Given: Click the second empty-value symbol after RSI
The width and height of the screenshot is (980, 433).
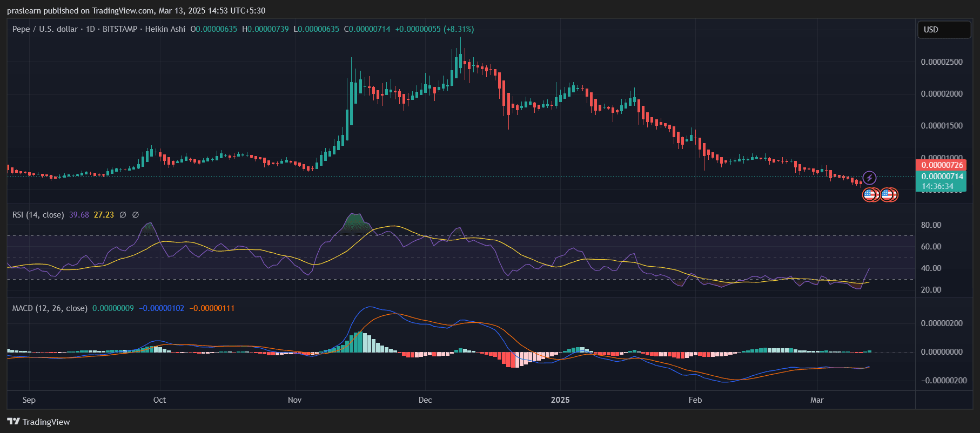Looking at the screenshot, I should click(x=136, y=215).
